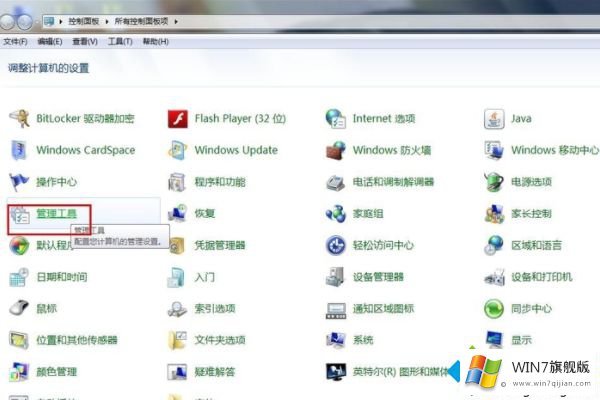Open the 帮助(H) menu
Viewport: 600px width, 400px height.
click(x=155, y=41)
